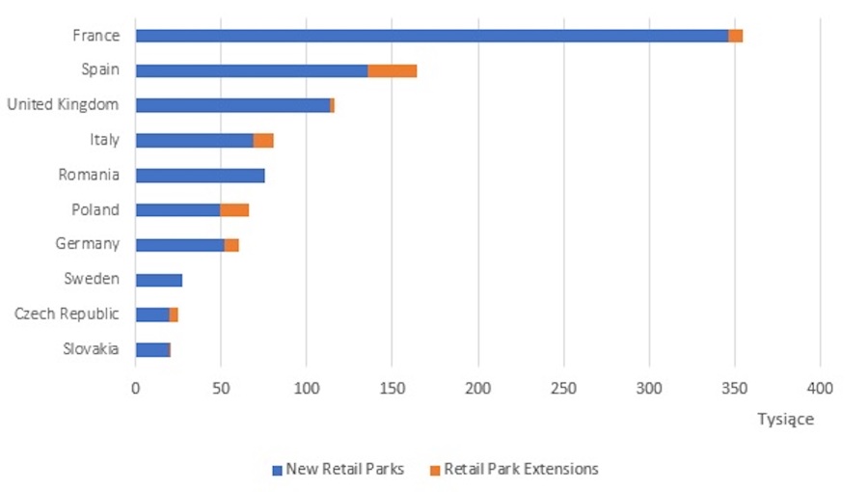The width and height of the screenshot is (868, 492).
Task: Click the 100 axis tick label
Action: point(307,388)
